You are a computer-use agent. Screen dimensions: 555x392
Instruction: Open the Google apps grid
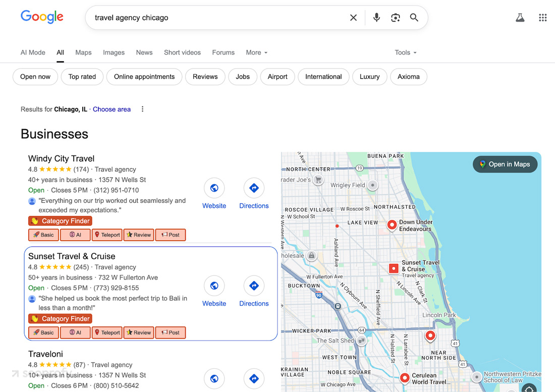click(x=542, y=18)
